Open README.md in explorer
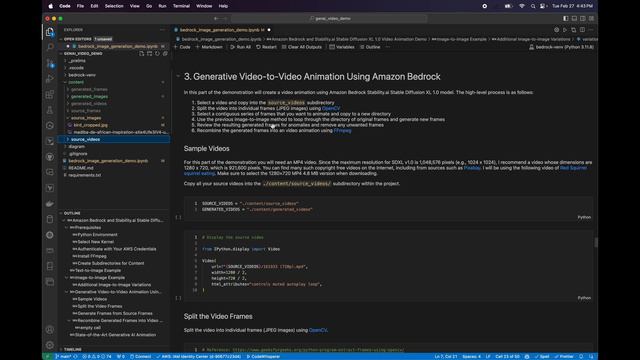Viewport: 640px width, 360px height. (x=81, y=168)
